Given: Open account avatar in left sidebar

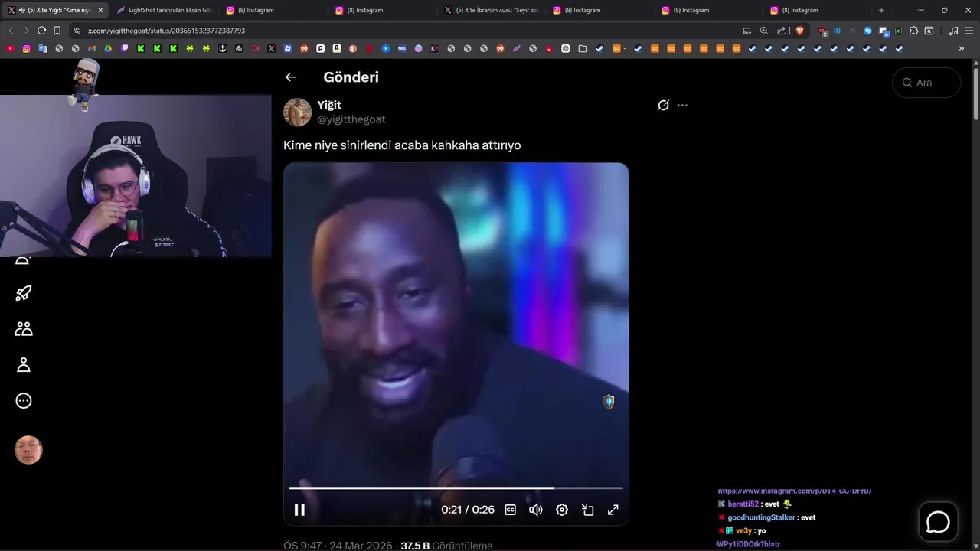Looking at the screenshot, I should coord(28,450).
